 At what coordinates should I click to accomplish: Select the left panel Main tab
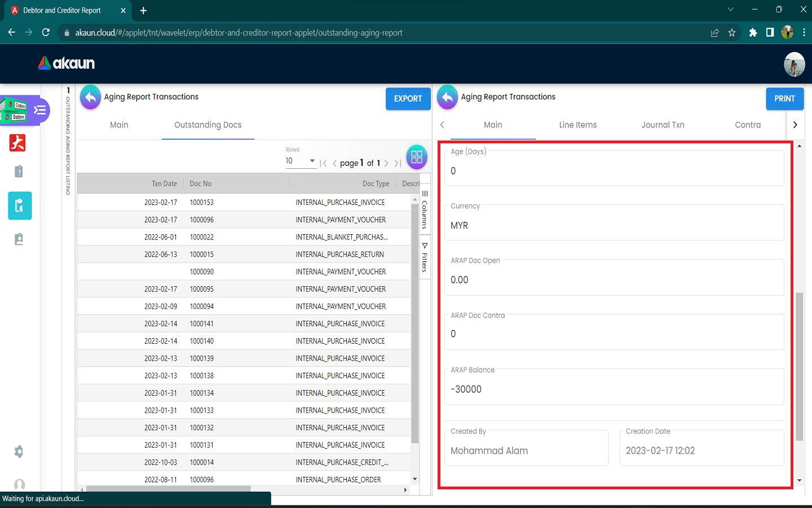click(x=119, y=125)
